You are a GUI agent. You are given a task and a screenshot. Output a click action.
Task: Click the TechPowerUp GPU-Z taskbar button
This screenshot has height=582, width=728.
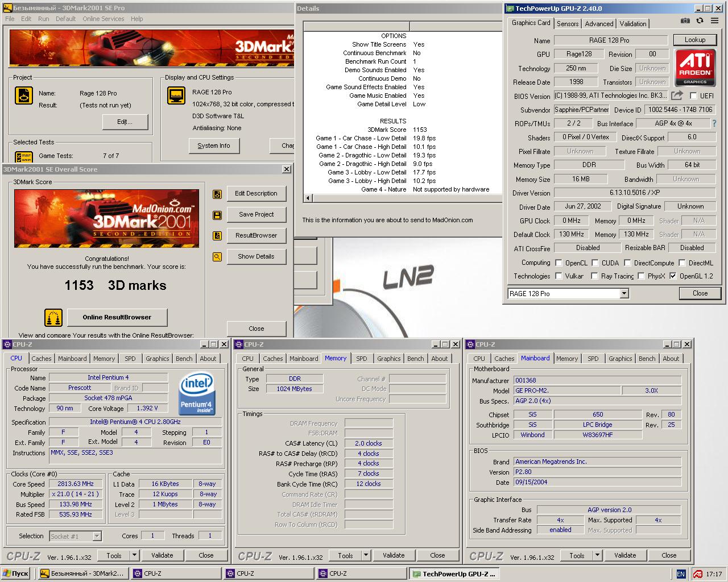pyautogui.click(x=454, y=574)
